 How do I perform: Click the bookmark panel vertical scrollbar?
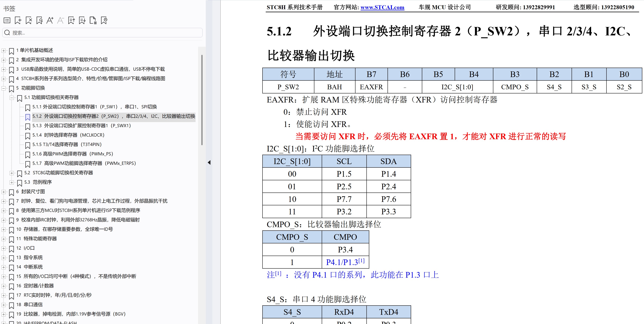tap(202, 100)
